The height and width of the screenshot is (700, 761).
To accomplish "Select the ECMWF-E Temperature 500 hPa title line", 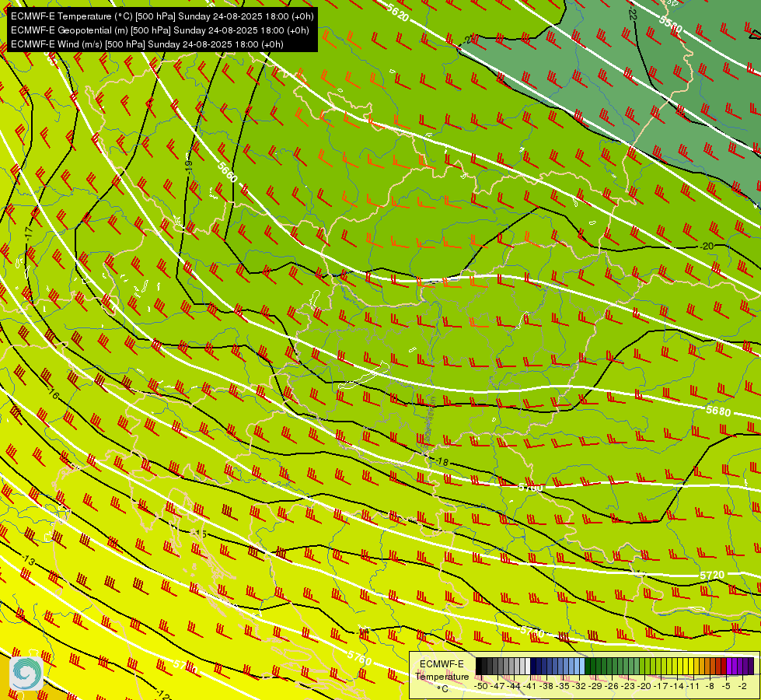I will click(x=162, y=16).
